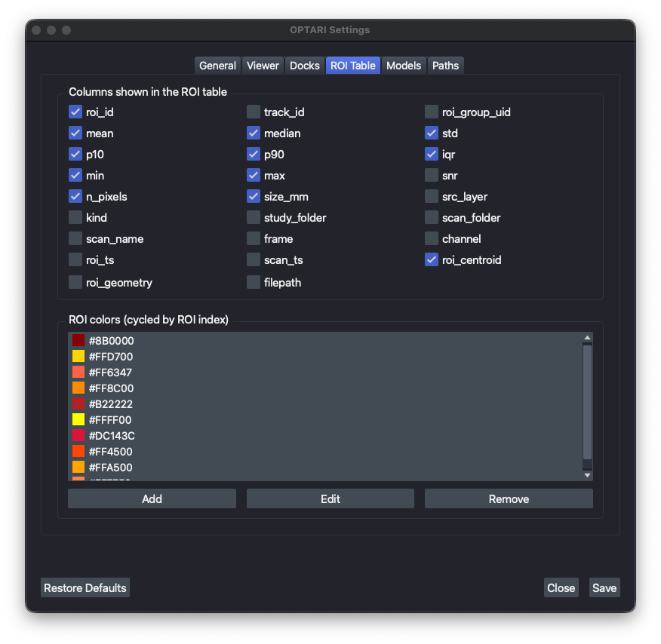Viewport: 661px width, 644px height.
Task: Disable the p90 checkbox
Action: pos(254,154)
